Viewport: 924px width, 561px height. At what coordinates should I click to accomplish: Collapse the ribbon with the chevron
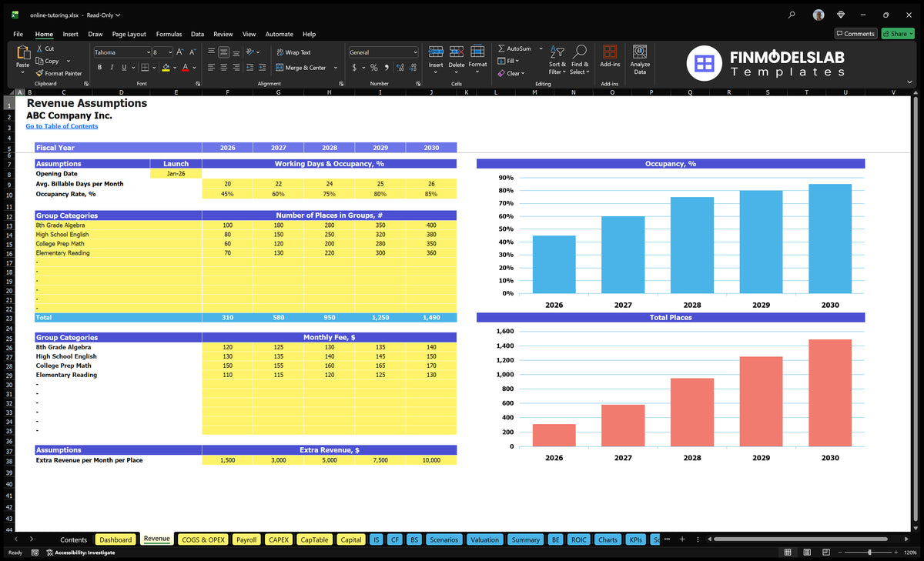[x=909, y=83]
